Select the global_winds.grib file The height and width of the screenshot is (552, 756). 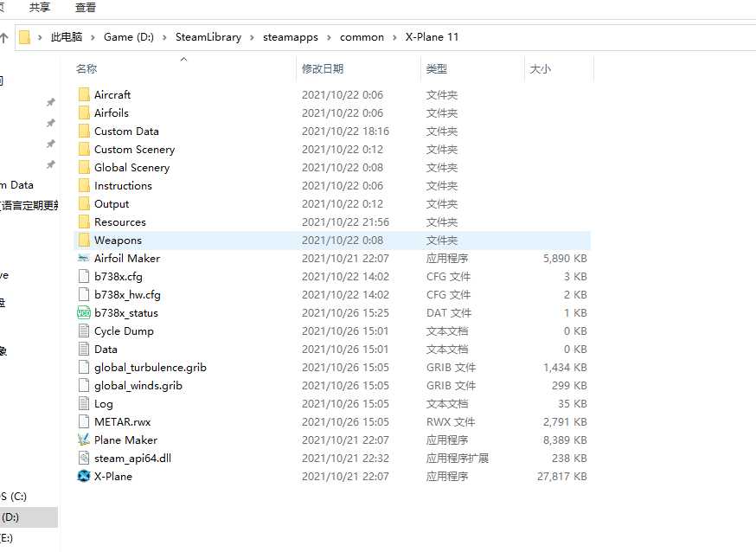[x=138, y=385]
